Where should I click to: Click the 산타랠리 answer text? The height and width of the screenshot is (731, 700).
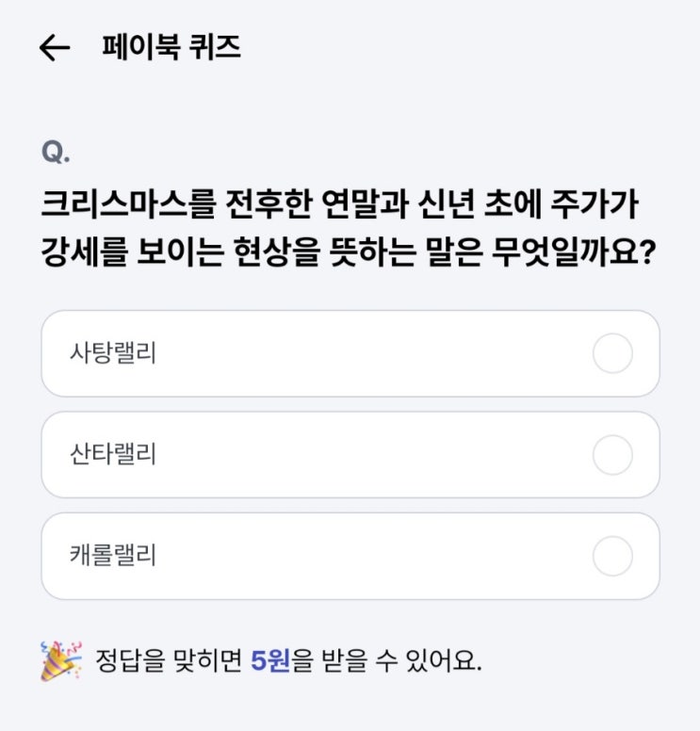click(x=112, y=455)
